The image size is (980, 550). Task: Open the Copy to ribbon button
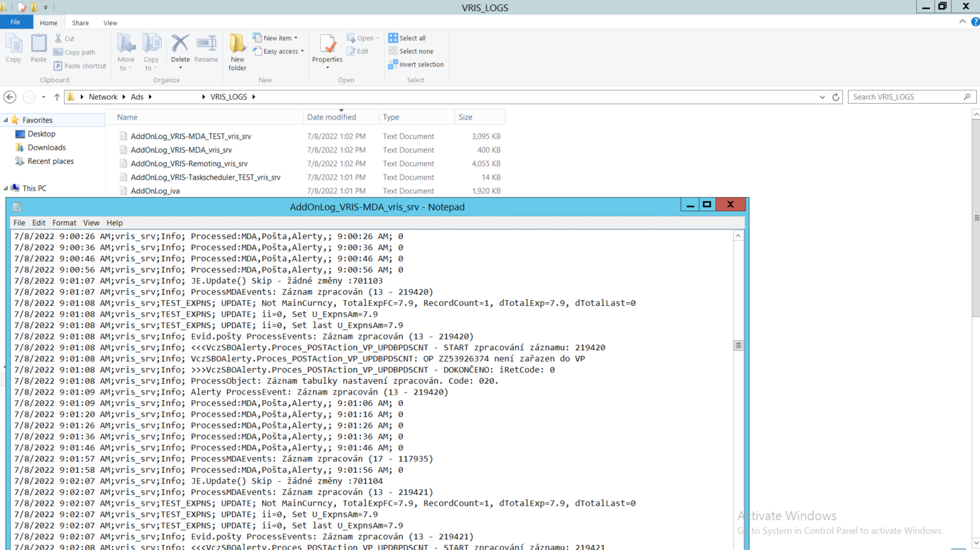pos(151,52)
